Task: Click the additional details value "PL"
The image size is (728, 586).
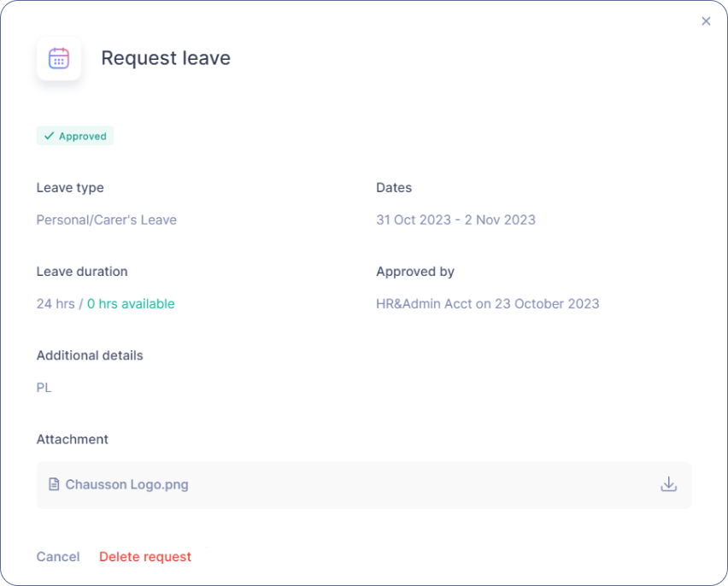Action: click(44, 387)
